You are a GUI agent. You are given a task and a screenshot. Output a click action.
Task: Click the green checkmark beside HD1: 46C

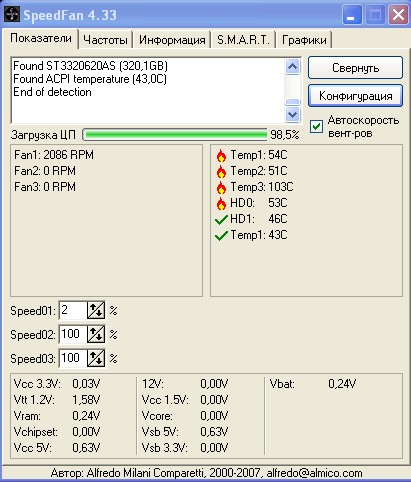point(221,220)
